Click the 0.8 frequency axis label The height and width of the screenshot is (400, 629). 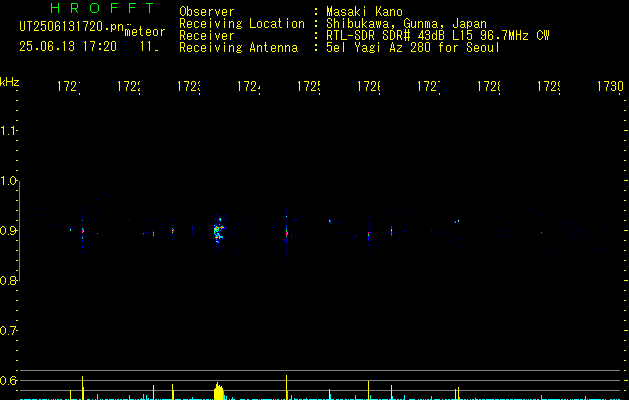pyautogui.click(x=8, y=281)
